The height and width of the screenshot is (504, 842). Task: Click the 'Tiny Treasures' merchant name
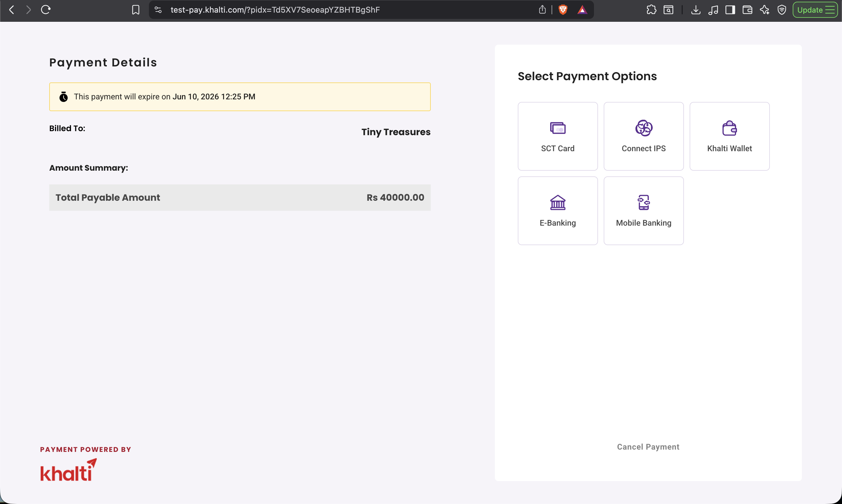(396, 132)
